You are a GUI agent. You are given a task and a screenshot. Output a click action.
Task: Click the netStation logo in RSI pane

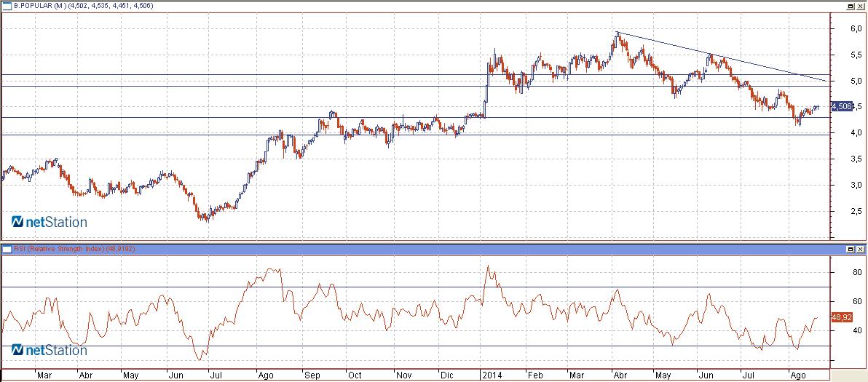(50, 350)
